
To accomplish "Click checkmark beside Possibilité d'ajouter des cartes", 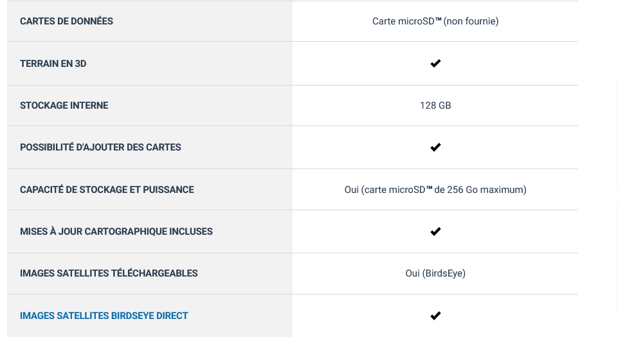I will pos(435,147).
